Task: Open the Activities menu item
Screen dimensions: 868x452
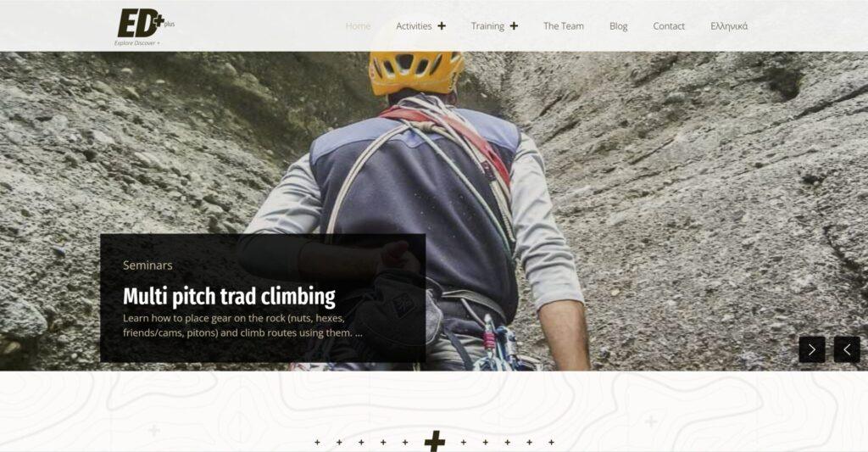Action: (414, 26)
